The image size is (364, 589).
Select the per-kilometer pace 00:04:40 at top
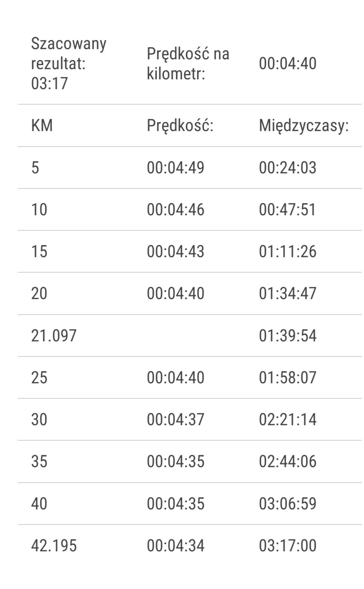287,63
